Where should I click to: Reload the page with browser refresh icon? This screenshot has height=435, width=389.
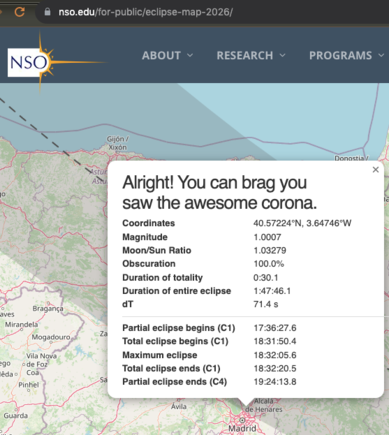pyautogui.click(x=20, y=12)
